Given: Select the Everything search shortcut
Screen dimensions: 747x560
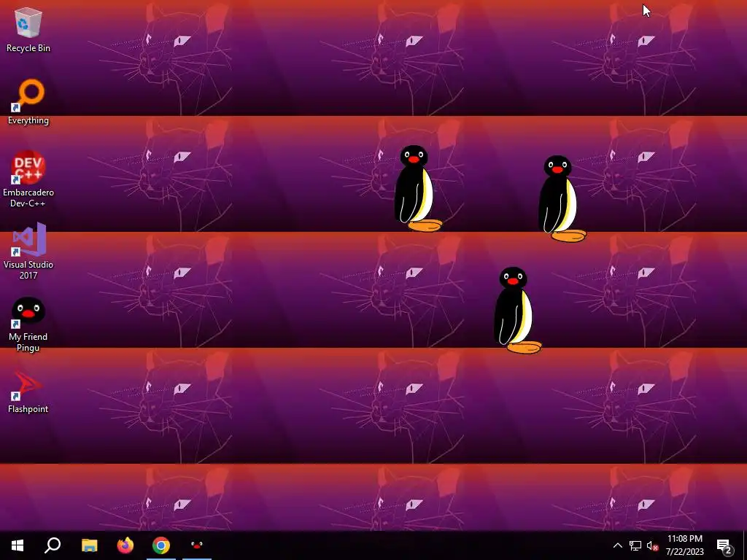Looking at the screenshot, I should click(x=28, y=102).
